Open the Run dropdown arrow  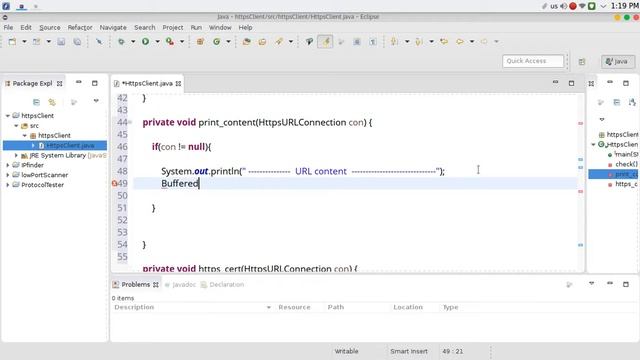coord(157,42)
